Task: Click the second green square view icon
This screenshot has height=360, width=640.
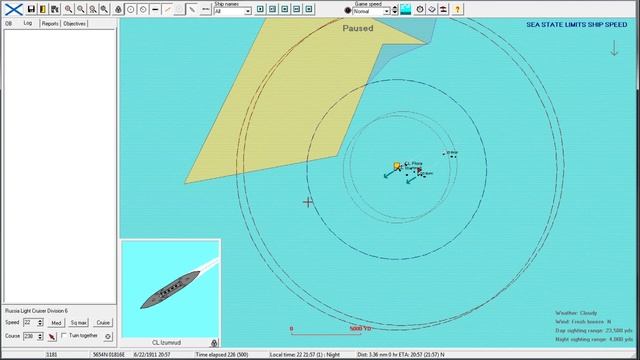Action: (x=273, y=9)
